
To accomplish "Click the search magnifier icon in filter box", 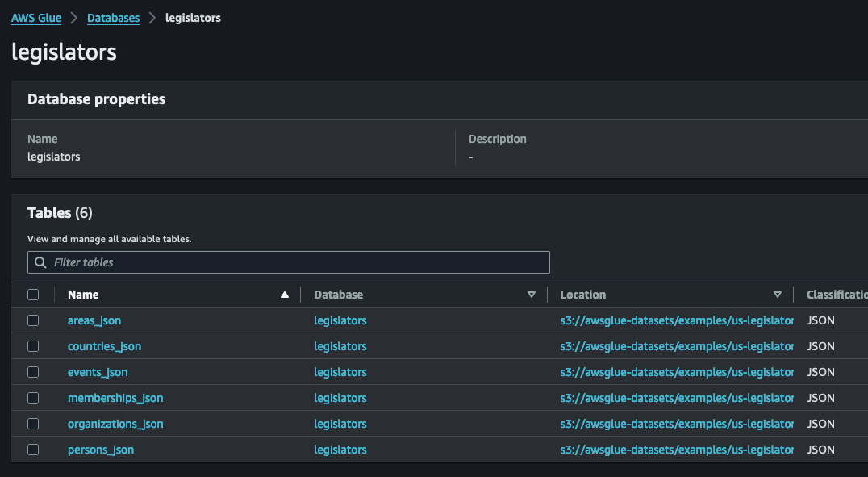I will coord(40,262).
